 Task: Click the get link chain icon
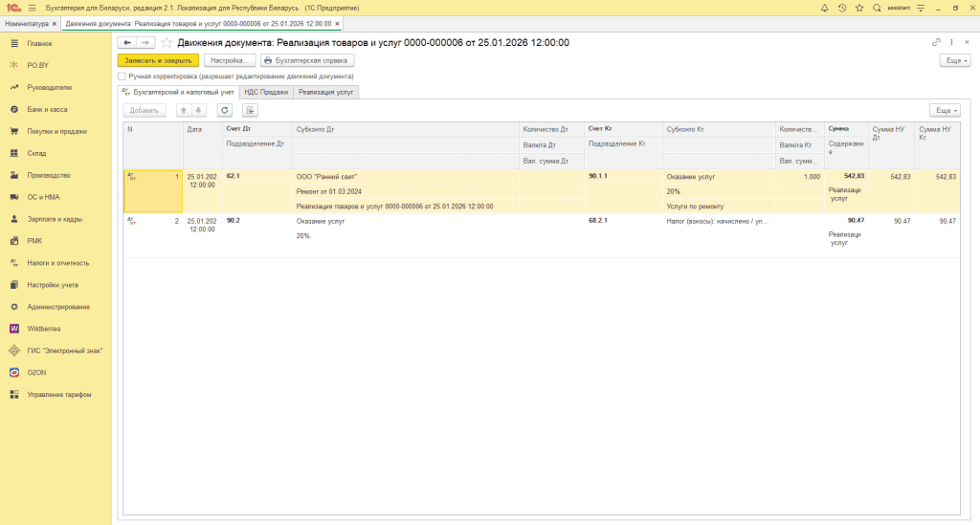point(936,43)
